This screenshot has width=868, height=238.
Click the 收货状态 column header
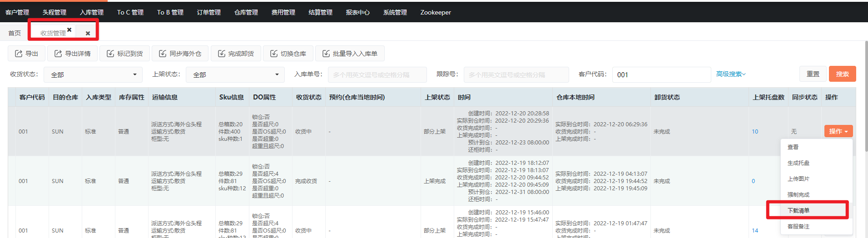[x=309, y=97]
